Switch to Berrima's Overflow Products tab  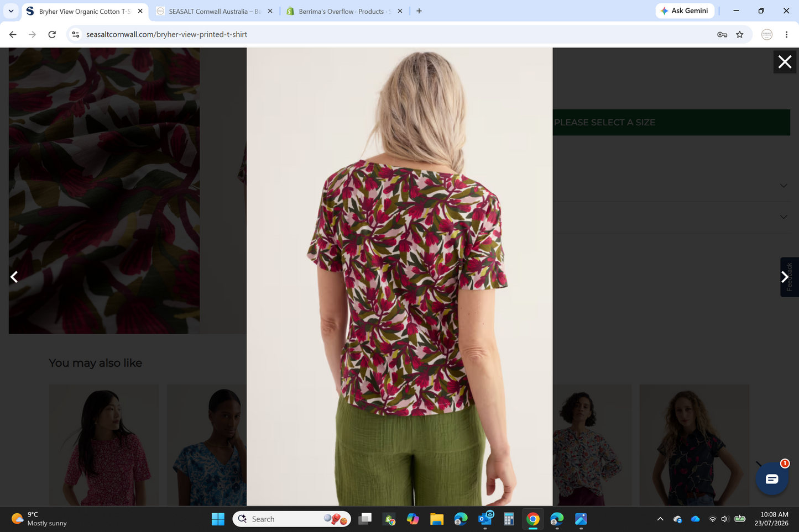click(344, 11)
